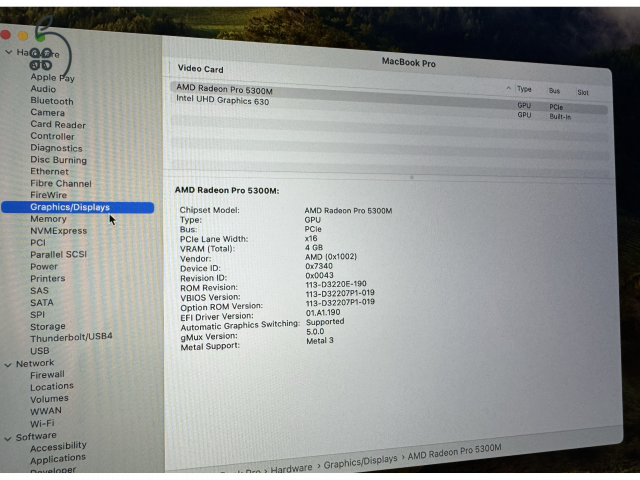Image resolution: width=640 pixels, height=480 pixels.
Task: Select Audio in sidebar
Action: click(x=43, y=89)
